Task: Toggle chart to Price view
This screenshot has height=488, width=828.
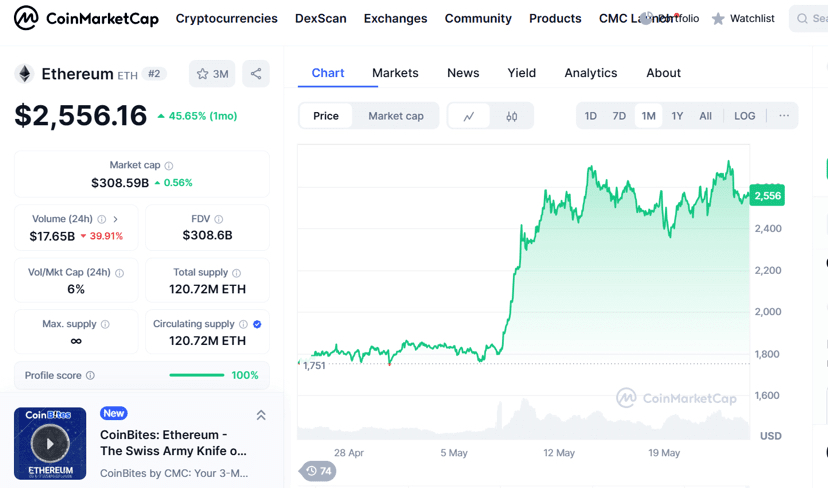Action: [326, 116]
